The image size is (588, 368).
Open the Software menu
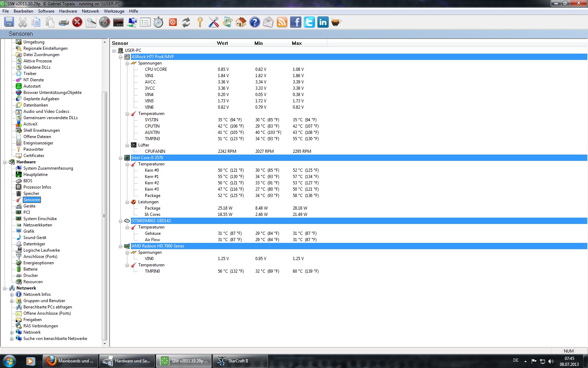click(x=46, y=11)
